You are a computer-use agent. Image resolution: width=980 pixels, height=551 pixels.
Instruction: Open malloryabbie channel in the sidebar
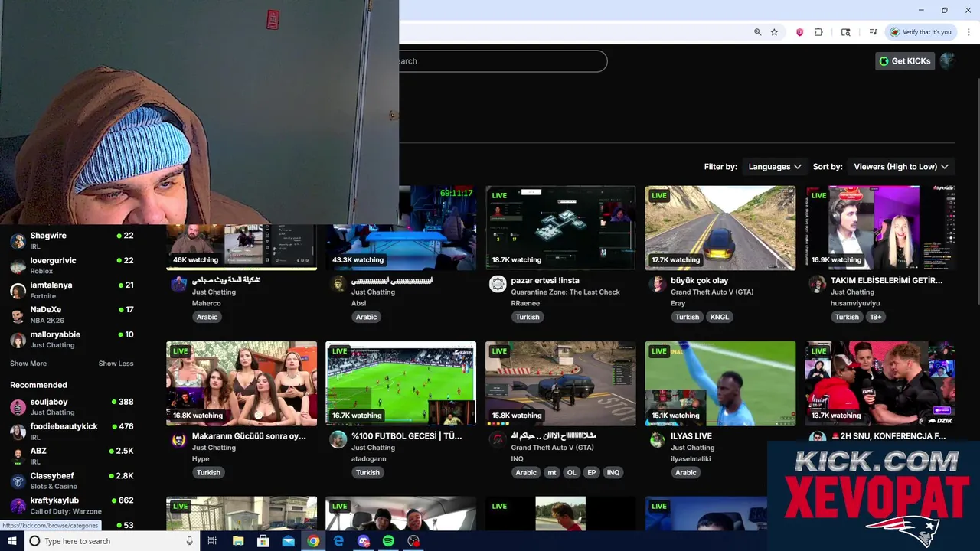[72, 340]
